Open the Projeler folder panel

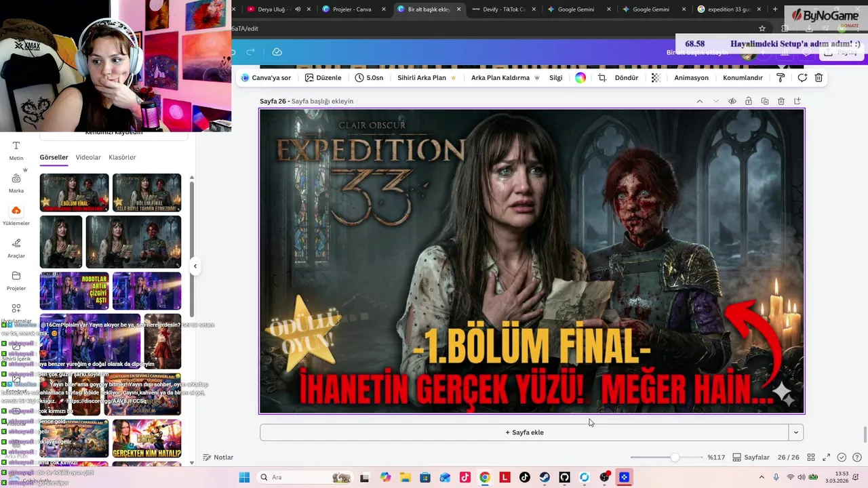(x=16, y=281)
